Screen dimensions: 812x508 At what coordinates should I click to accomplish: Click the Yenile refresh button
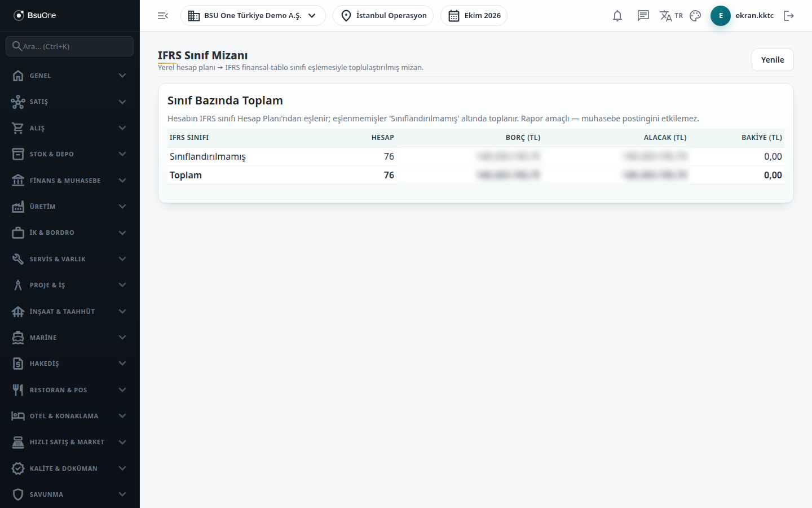click(773, 60)
